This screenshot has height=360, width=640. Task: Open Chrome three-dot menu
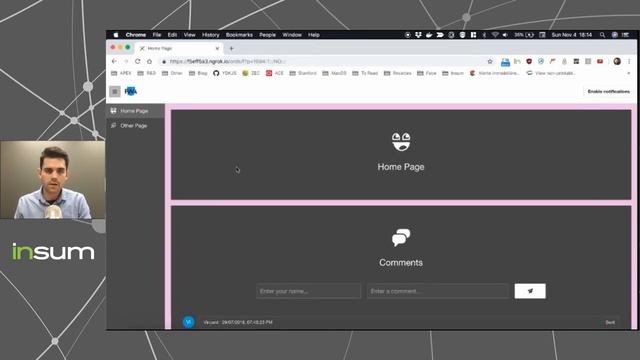pos(629,61)
